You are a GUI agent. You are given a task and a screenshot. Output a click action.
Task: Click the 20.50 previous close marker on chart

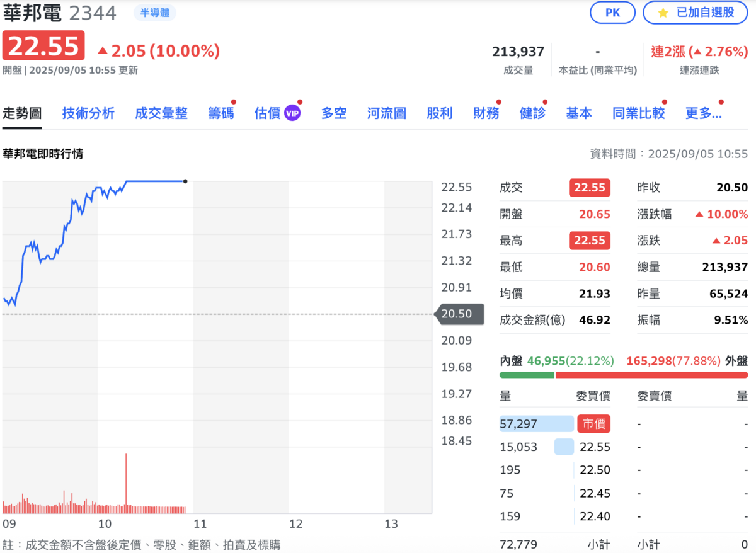point(459,314)
